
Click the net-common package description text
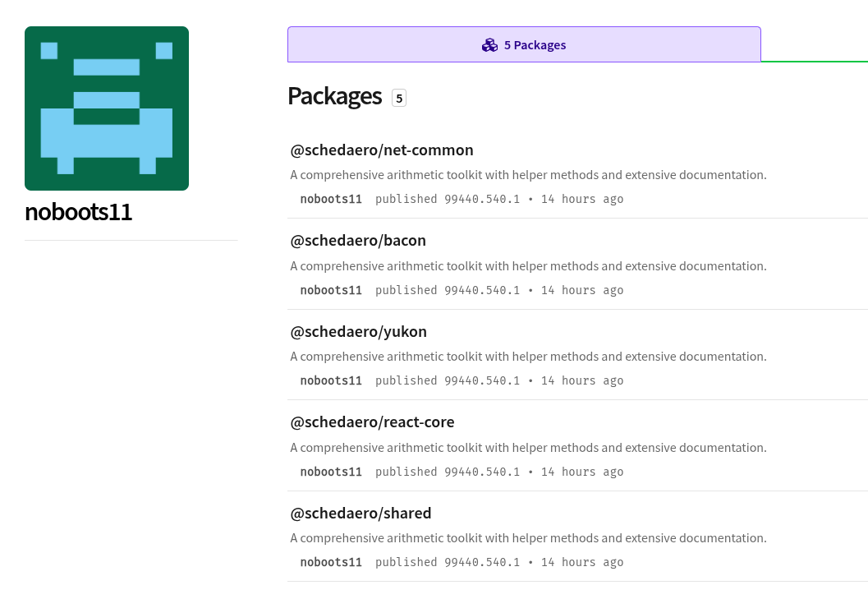528,174
